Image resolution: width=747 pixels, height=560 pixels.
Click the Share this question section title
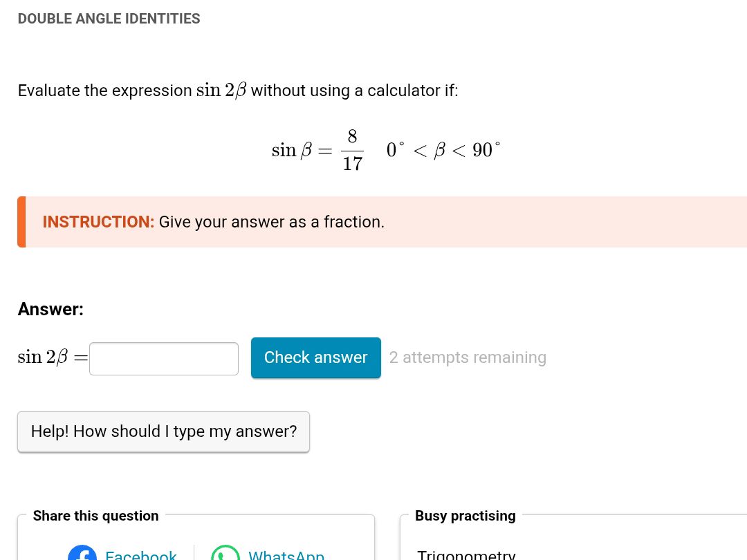click(95, 516)
